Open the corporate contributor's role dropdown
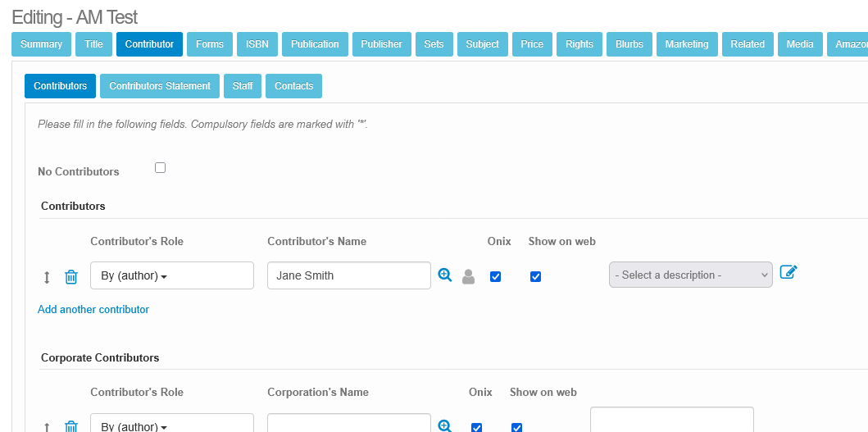The image size is (868, 432). [x=172, y=423]
